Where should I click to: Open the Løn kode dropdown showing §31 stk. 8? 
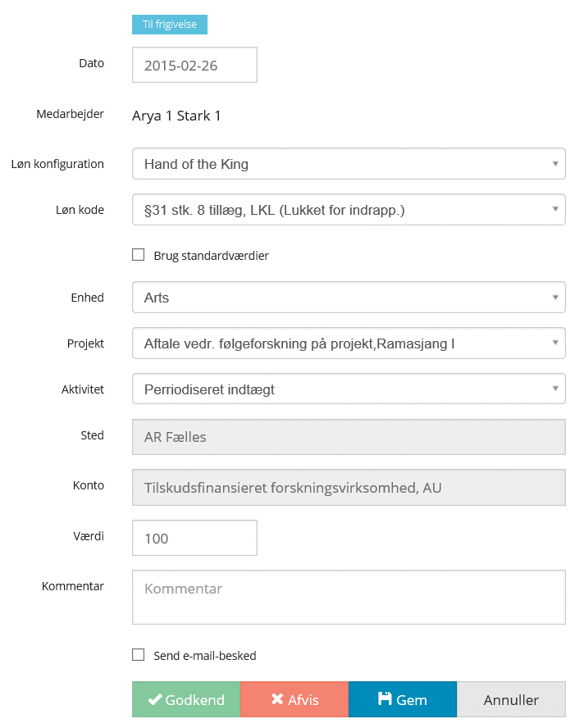pyautogui.click(x=349, y=209)
